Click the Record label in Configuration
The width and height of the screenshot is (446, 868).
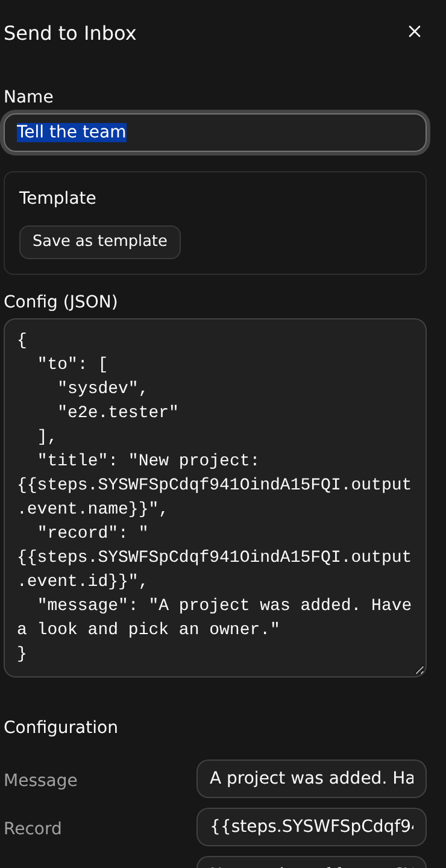[33, 829]
